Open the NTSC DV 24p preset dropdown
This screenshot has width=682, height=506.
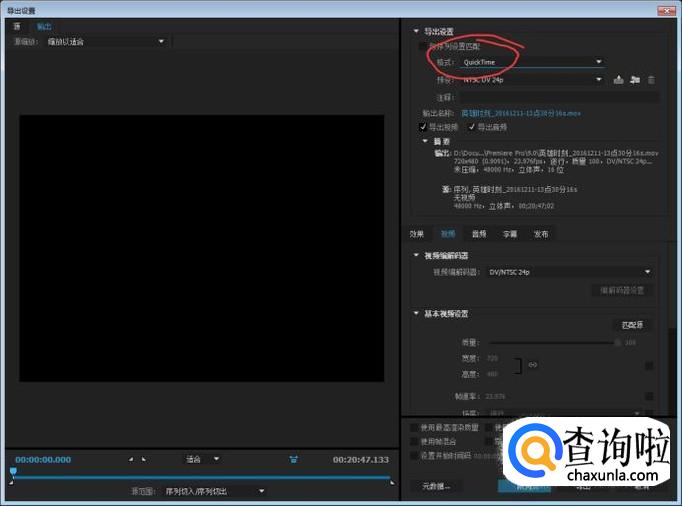point(532,80)
